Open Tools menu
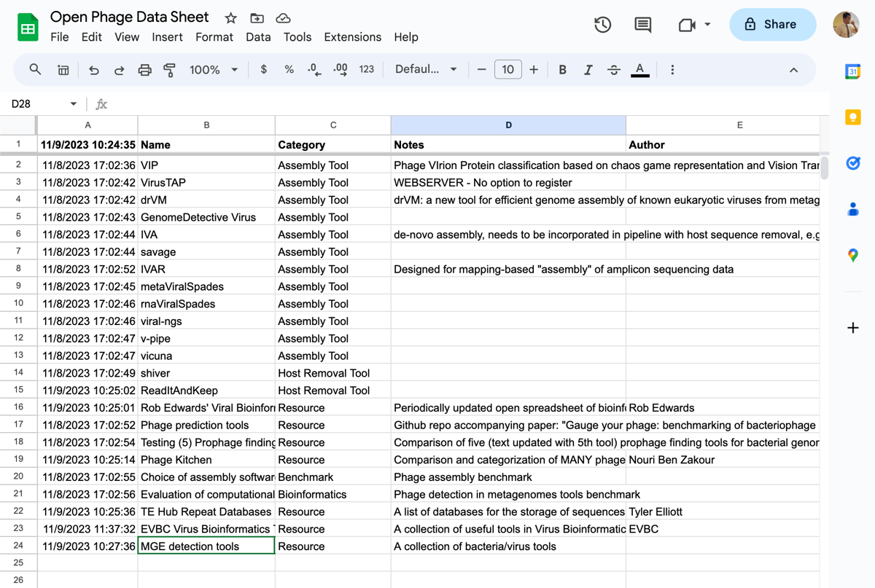Screen dimensions: 875x588 pyautogui.click(x=297, y=37)
